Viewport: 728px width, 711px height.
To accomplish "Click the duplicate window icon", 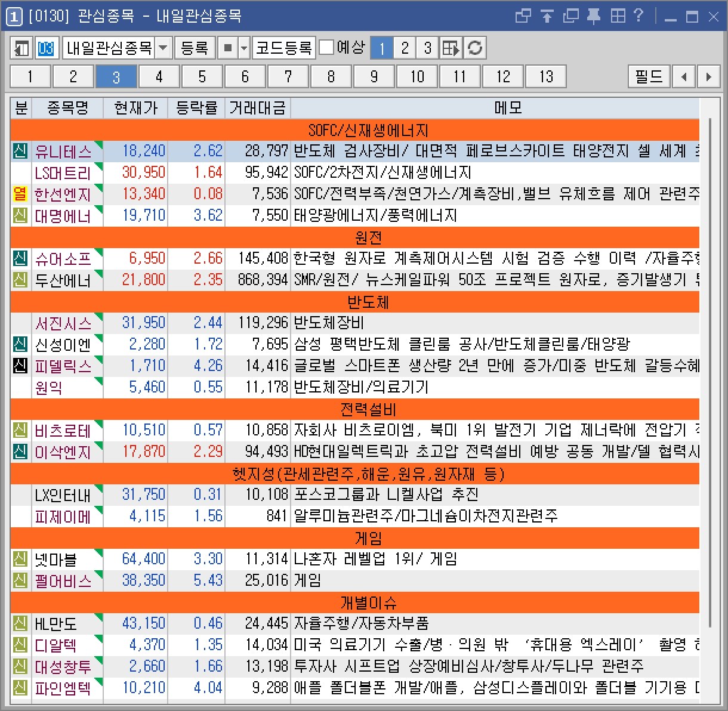I will [570, 16].
